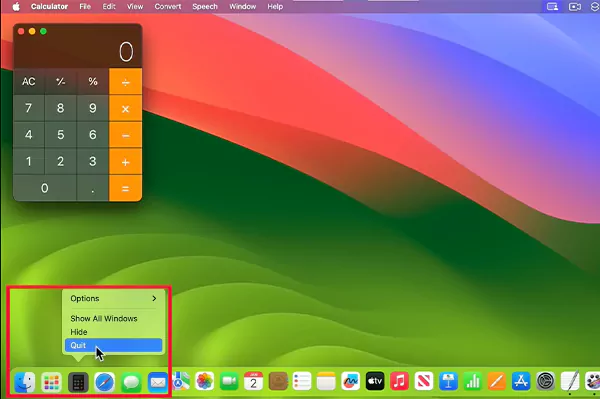This screenshot has width=600, height=399.
Task: Open Reminders from the Dock
Action: click(302, 381)
